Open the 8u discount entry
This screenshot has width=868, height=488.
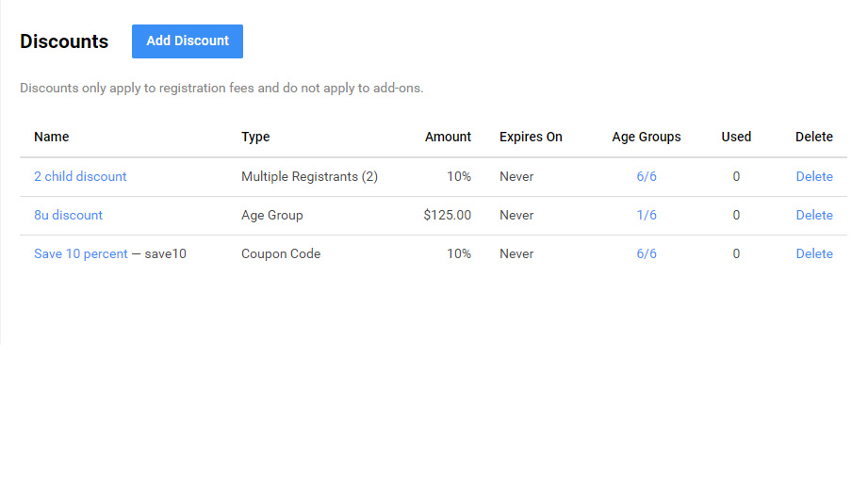(68, 215)
